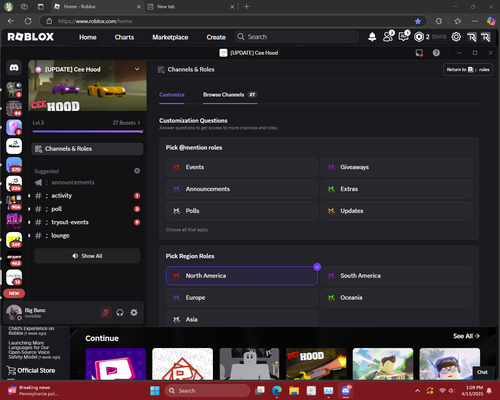Select Europe region role

tap(242, 298)
